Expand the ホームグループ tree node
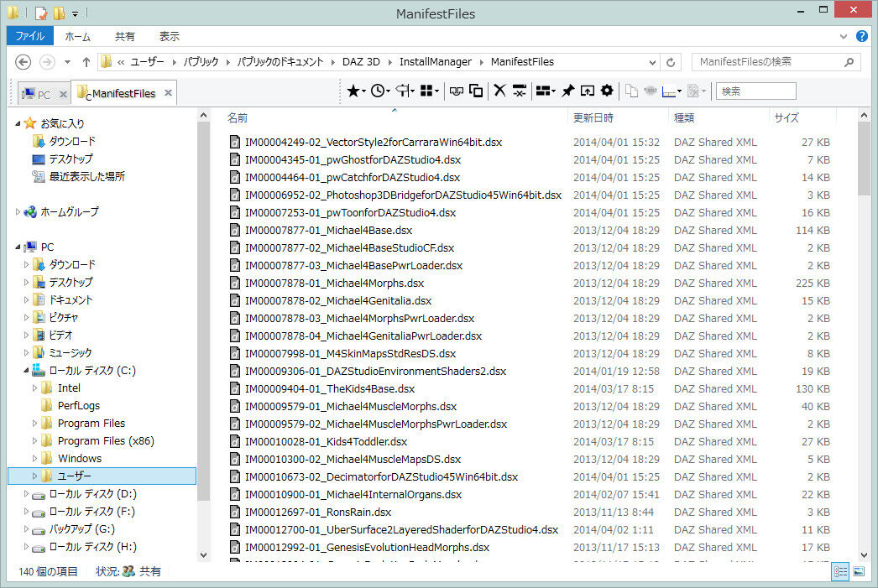The width and height of the screenshot is (878, 588). click(18, 212)
